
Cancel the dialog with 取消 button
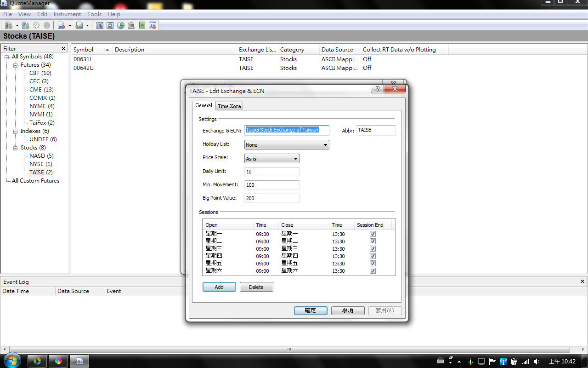pyautogui.click(x=348, y=310)
